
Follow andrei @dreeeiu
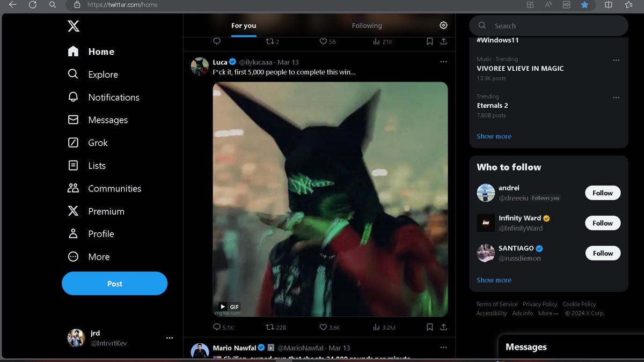coord(603,193)
